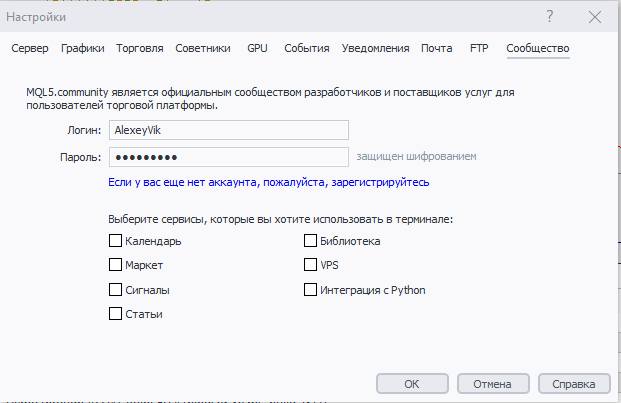Toggle the Сигналы checkbox
Image resolution: width=621 pixels, height=403 pixels.
[115, 290]
